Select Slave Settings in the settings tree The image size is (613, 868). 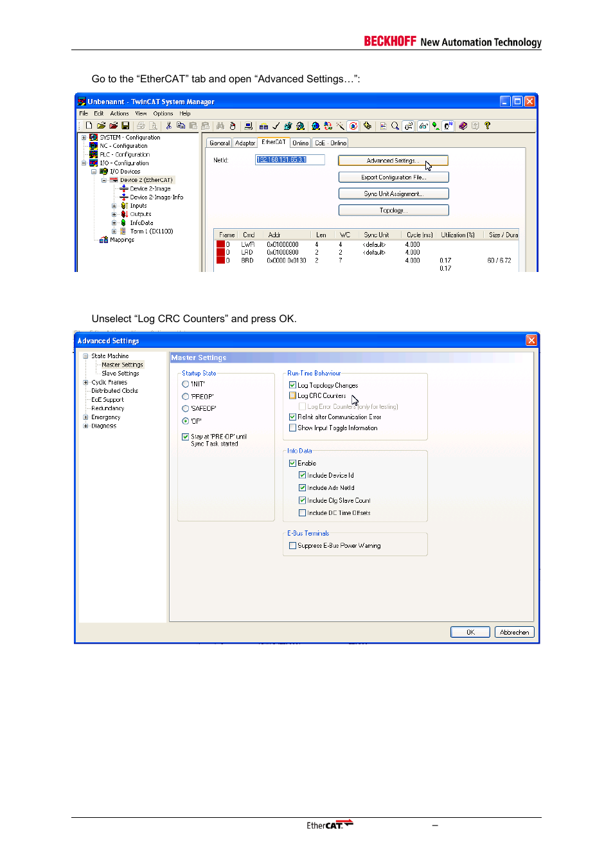(x=120, y=374)
